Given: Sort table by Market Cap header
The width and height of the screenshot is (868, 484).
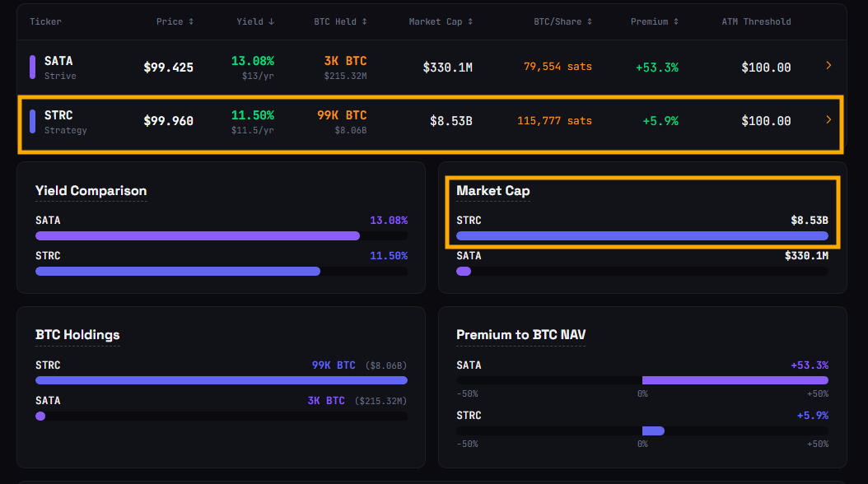Looking at the screenshot, I should pyautogui.click(x=441, y=21).
